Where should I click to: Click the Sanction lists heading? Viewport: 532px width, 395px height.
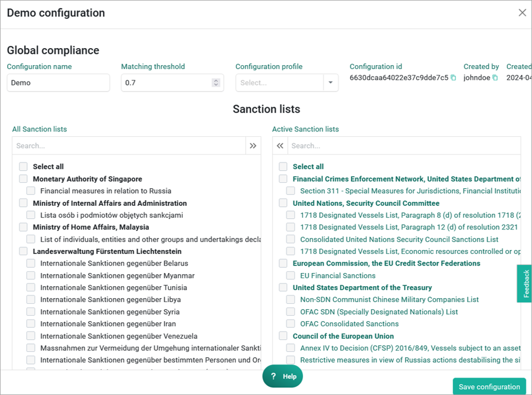click(267, 109)
